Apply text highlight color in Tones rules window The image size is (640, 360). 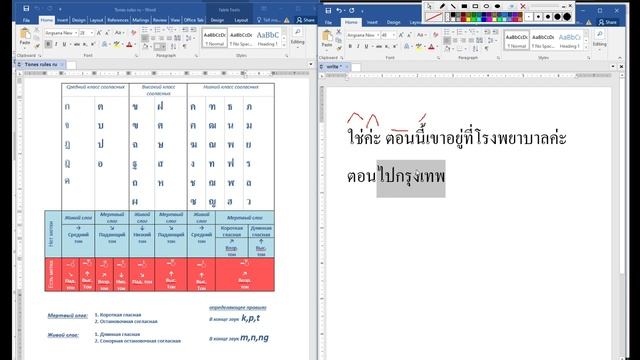click(117, 44)
